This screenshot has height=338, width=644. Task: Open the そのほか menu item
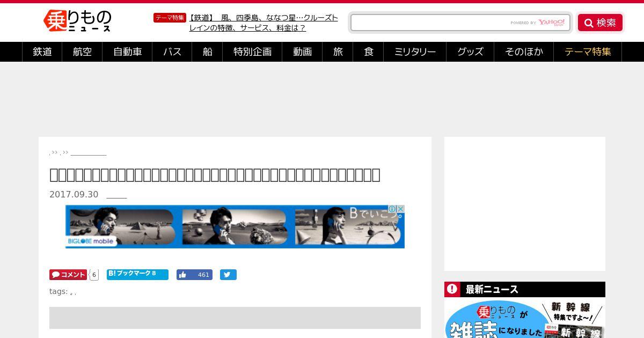tap(524, 52)
